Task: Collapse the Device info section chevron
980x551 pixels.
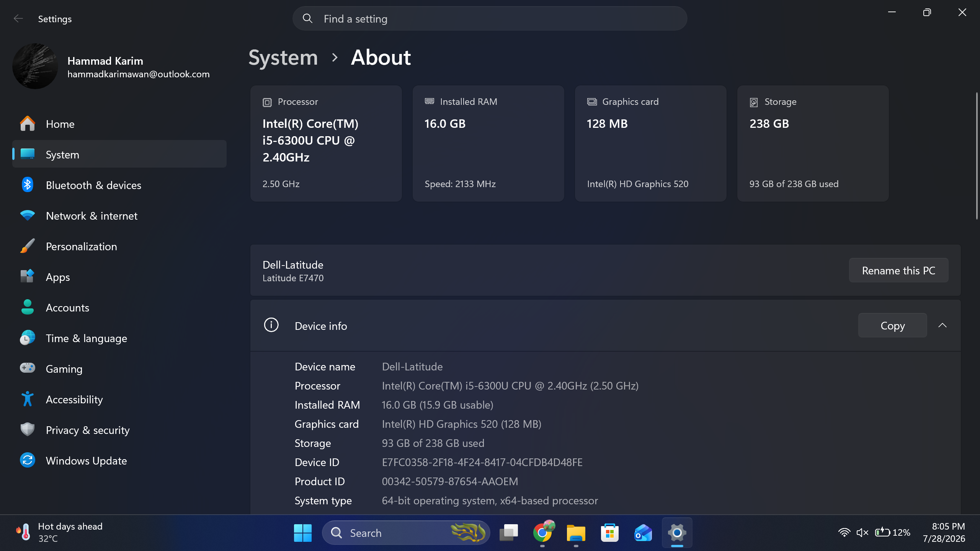Action: pyautogui.click(x=942, y=325)
